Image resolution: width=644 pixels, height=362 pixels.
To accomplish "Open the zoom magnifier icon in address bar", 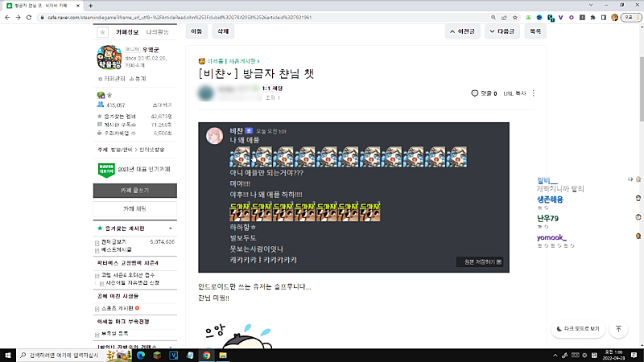I will tap(493, 18).
